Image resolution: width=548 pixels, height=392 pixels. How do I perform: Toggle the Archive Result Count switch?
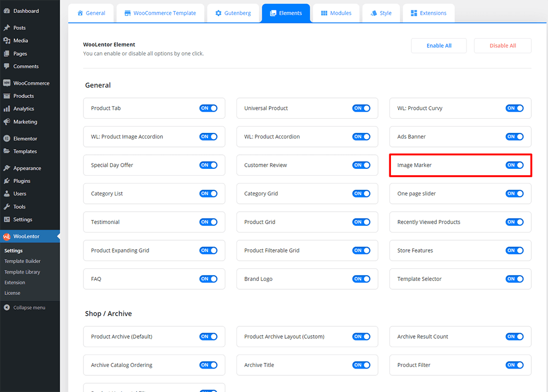pos(514,337)
